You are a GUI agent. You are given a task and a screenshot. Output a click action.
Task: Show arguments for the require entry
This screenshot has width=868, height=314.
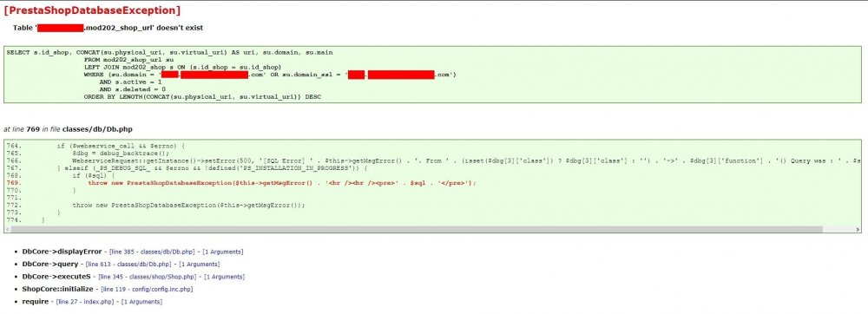click(x=141, y=302)
